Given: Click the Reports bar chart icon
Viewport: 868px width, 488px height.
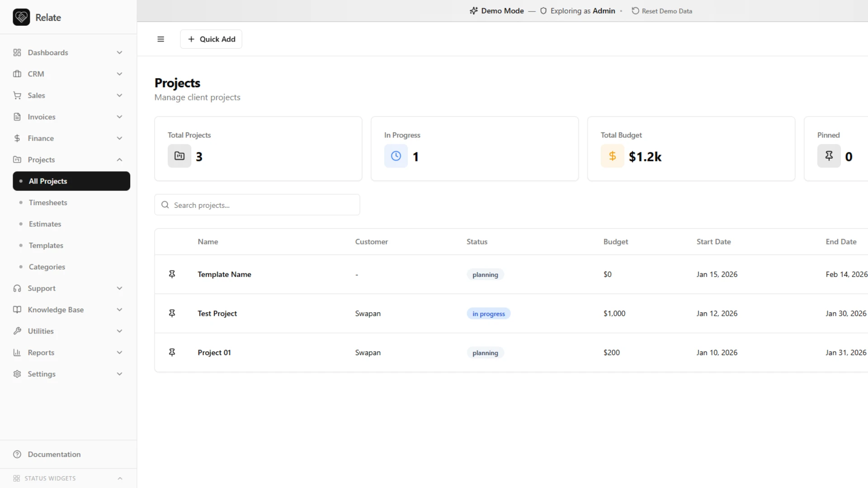Looking at the screenshot, I should pyautogui.click(x=17, y=352).
